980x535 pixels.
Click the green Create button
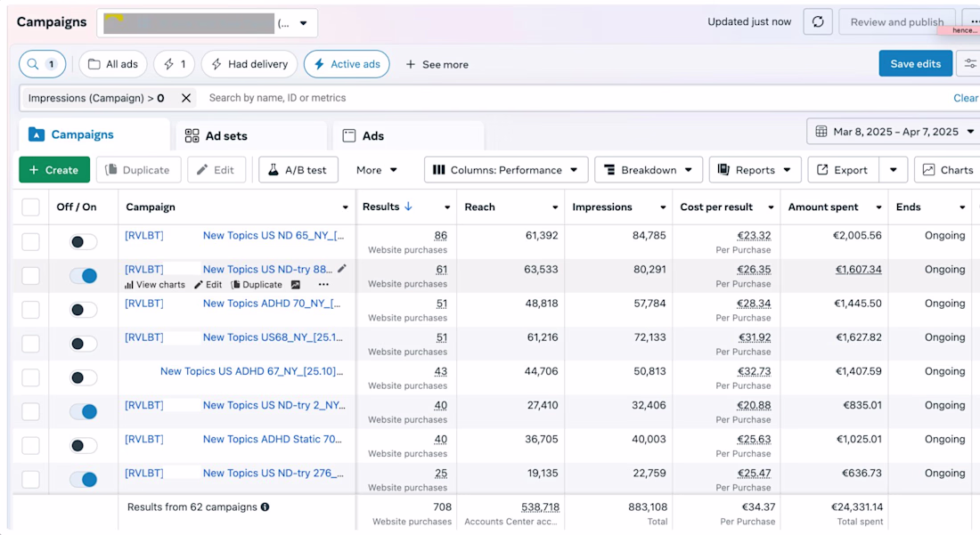click(x=54, y=170)
